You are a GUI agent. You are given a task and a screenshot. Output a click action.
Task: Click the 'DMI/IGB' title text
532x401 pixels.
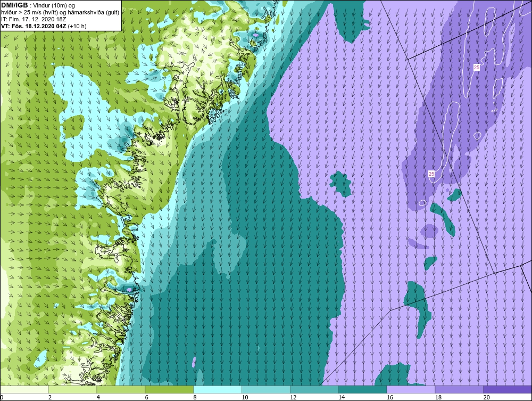pos(14,5)
